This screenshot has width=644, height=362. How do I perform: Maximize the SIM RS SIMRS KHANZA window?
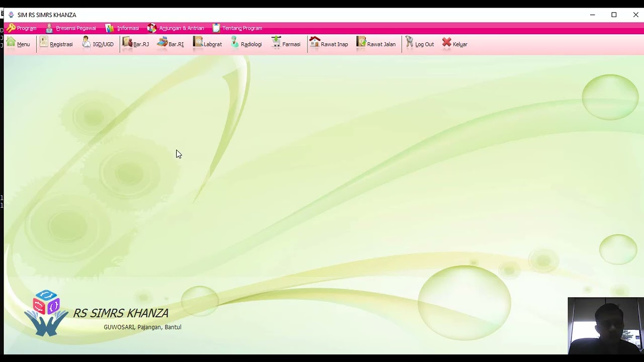tap(614, 15)
